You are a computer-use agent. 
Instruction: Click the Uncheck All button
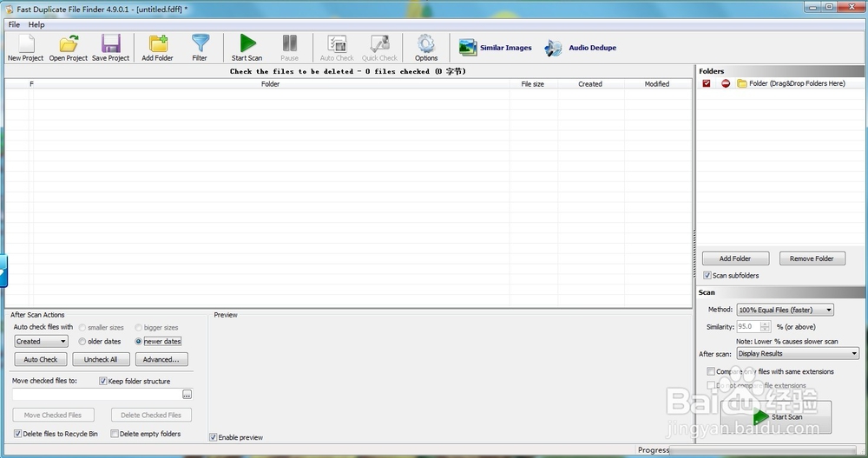pyautogui.click(x=101, y=359)
